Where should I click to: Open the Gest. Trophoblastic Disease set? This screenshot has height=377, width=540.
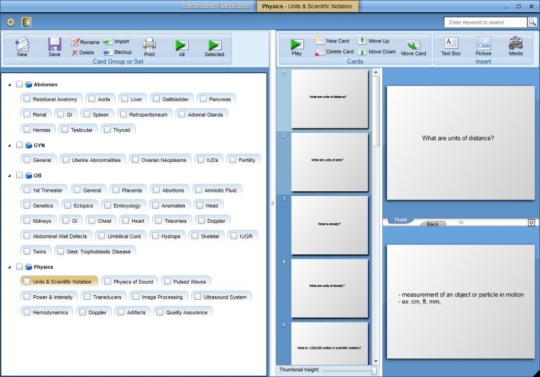click(x=95, y=251)
